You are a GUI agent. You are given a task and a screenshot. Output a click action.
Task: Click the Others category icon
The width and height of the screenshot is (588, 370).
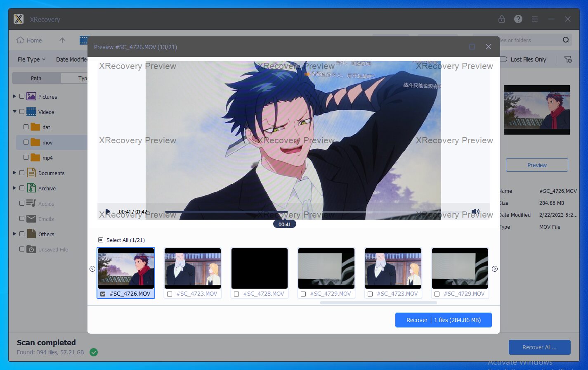[x=31, y=234]
